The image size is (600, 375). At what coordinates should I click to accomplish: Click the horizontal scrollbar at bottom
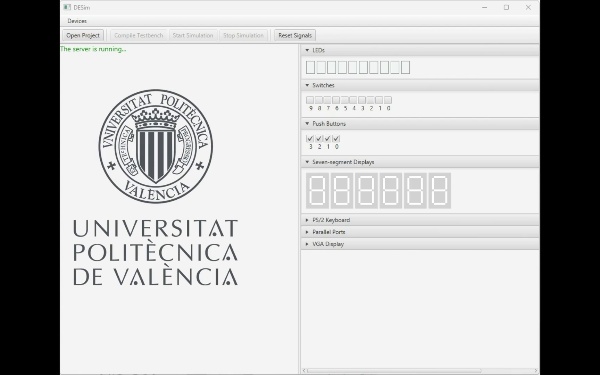pyautogui.click(x=394, y=370)
